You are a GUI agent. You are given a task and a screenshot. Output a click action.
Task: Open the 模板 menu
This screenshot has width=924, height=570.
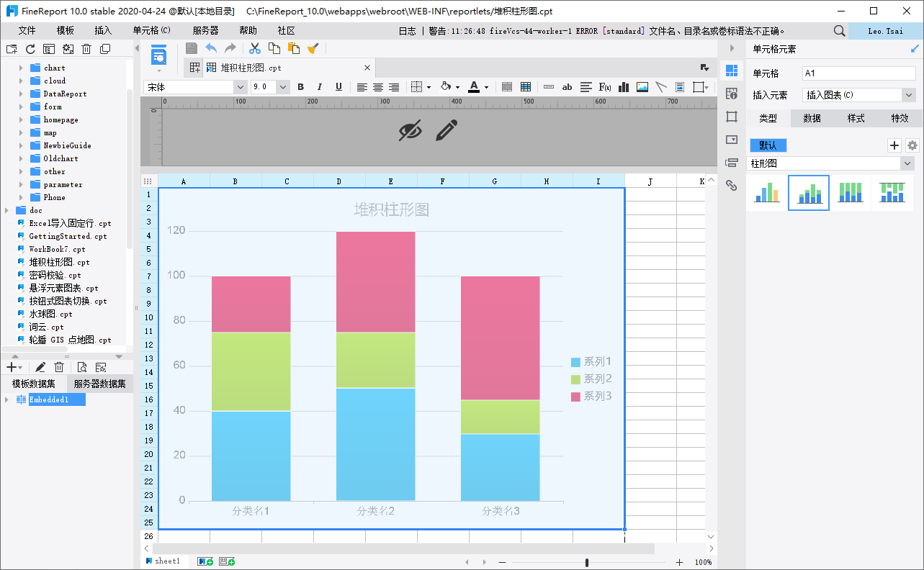pos(66,31)
